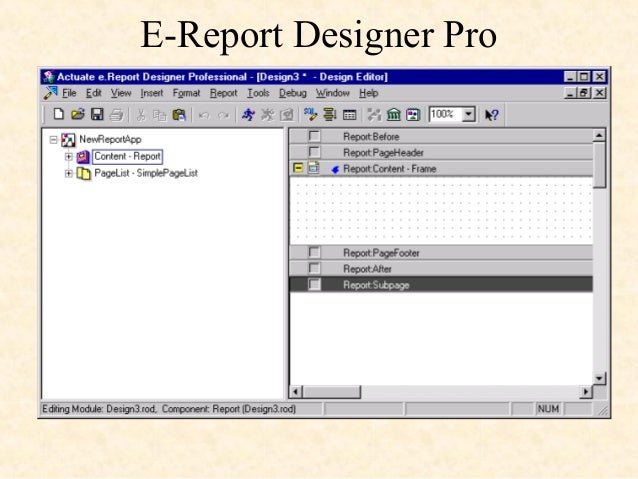Select the Report:Content - Frame label
Screen dimensions: 638x479
[390, 169]
